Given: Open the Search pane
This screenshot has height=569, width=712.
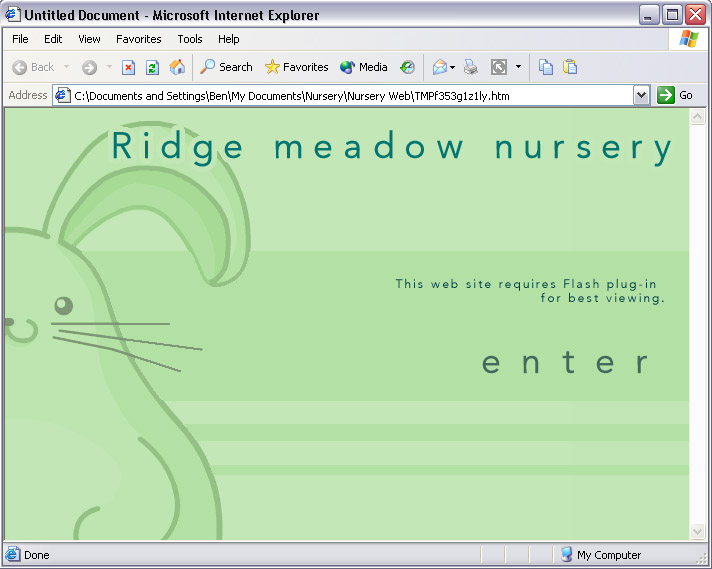Looking at the screenshot, I should pyautogui.click(x=226, y=67).
